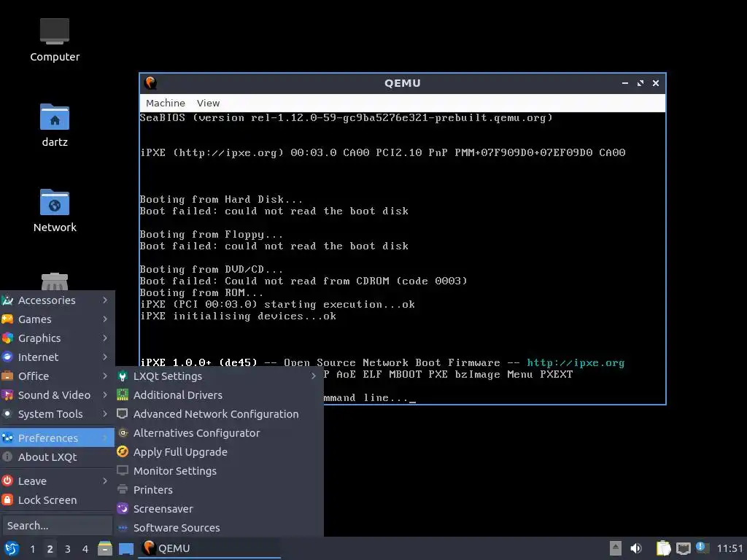
Task: Click the show desktop taskbar icon
Action: pos(125,549)
